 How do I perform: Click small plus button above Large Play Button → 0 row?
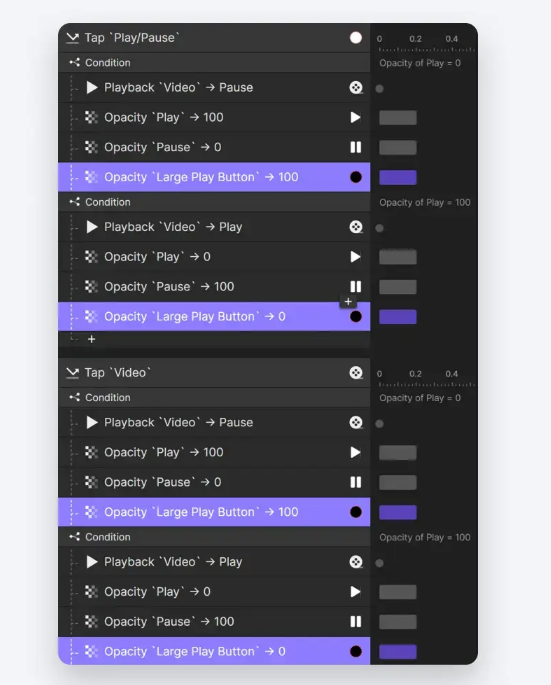tap(348, 301)
